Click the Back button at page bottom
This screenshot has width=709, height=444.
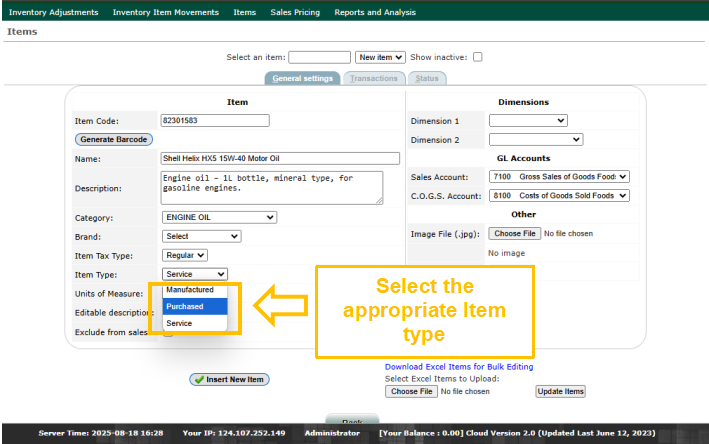[352, 419]
